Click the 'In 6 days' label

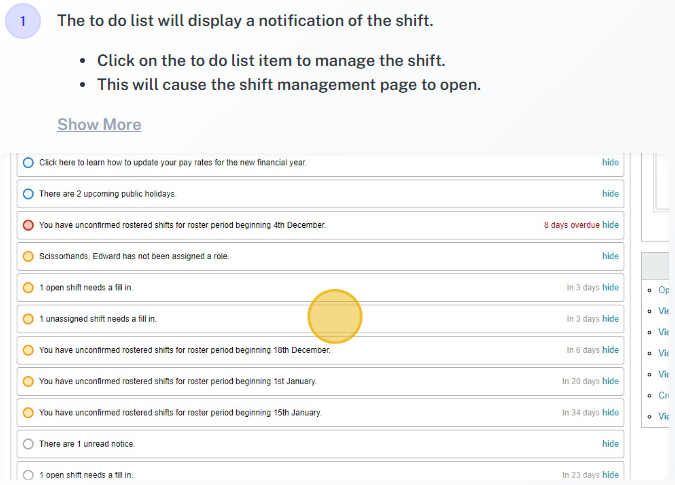click(583, 350)
